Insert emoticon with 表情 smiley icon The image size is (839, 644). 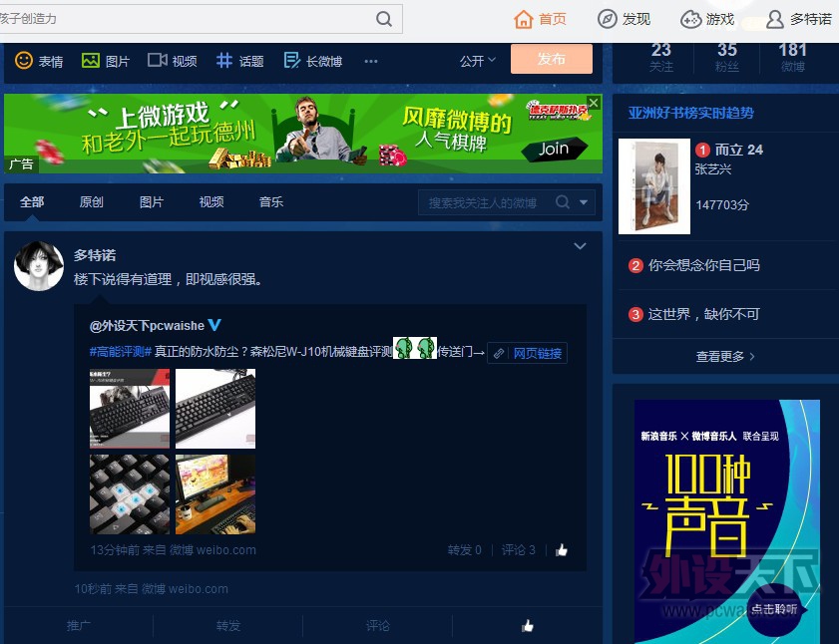tap(24, 60)
